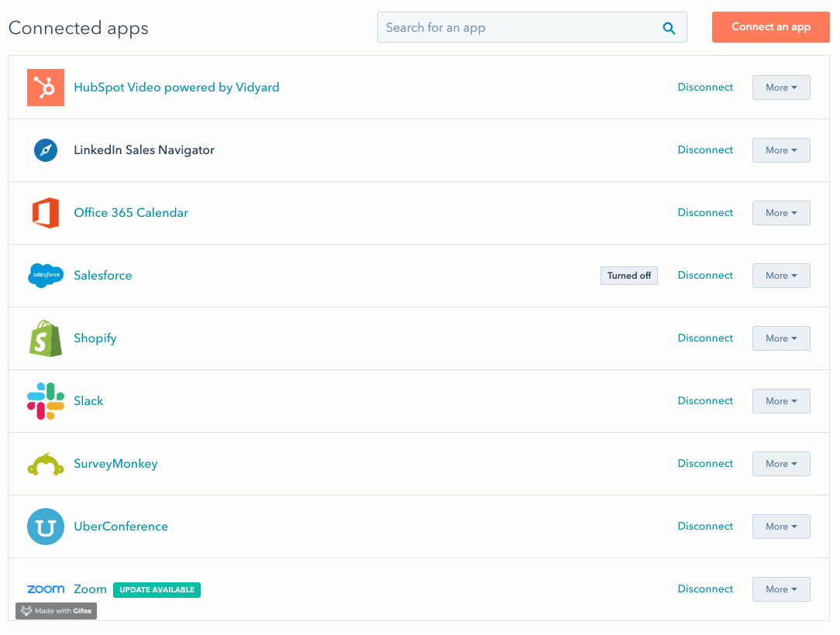The height and width of the screenshot is (635, 840).
Task: Click the Salesforce cloud logo icon
Action: [46, 276]
